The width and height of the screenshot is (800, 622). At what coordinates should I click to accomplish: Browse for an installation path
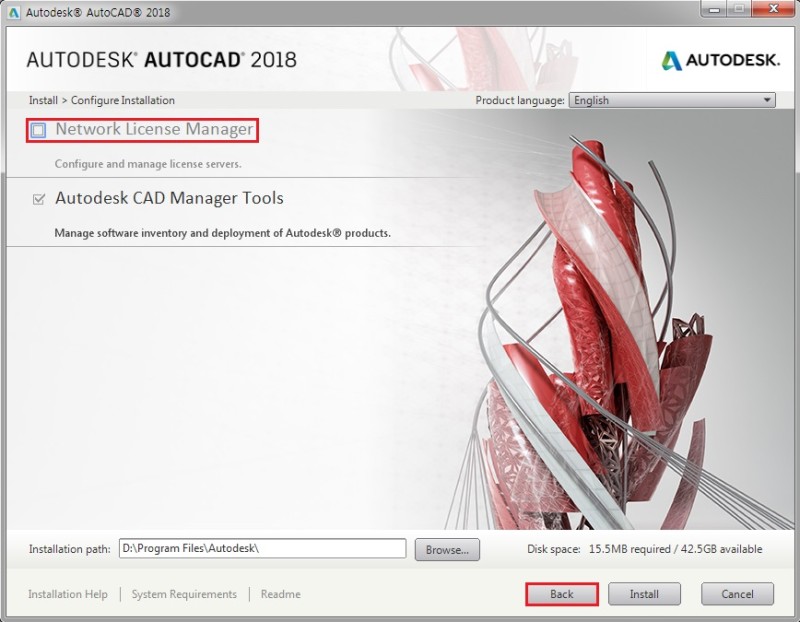[447, 550]
